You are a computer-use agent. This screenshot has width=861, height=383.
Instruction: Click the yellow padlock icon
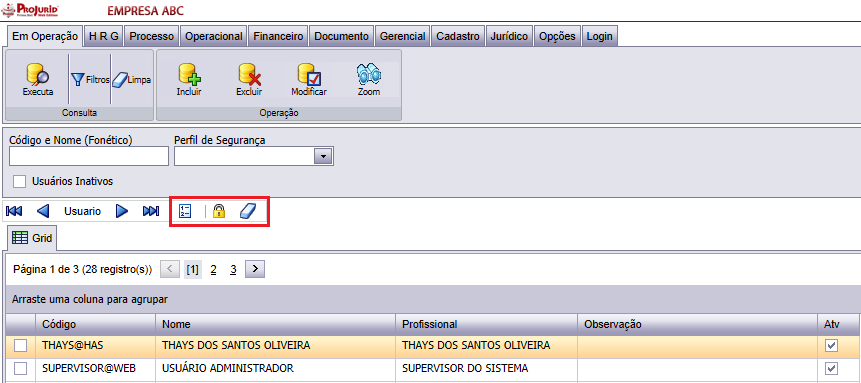coord(219,211)
